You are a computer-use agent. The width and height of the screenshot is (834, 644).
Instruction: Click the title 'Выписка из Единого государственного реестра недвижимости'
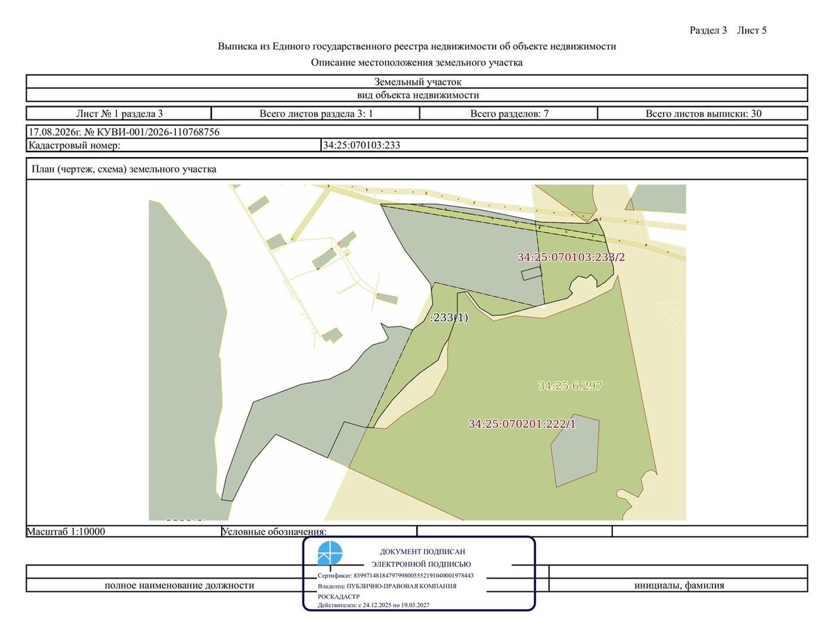(417, 47)
